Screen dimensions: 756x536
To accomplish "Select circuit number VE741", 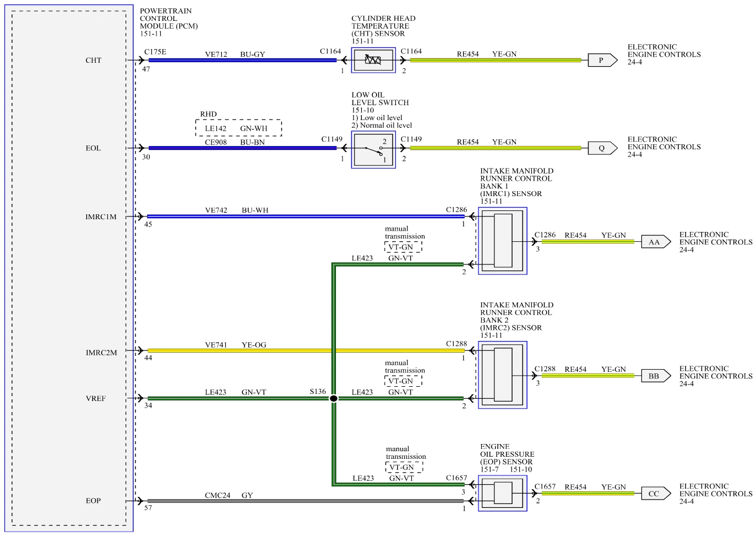I will tap(216, 345).
